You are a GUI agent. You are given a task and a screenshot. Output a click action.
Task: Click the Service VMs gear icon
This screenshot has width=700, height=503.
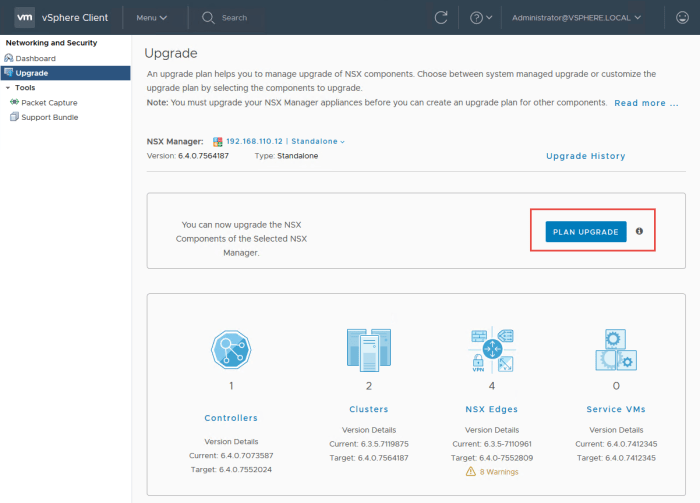pos(615,350)
